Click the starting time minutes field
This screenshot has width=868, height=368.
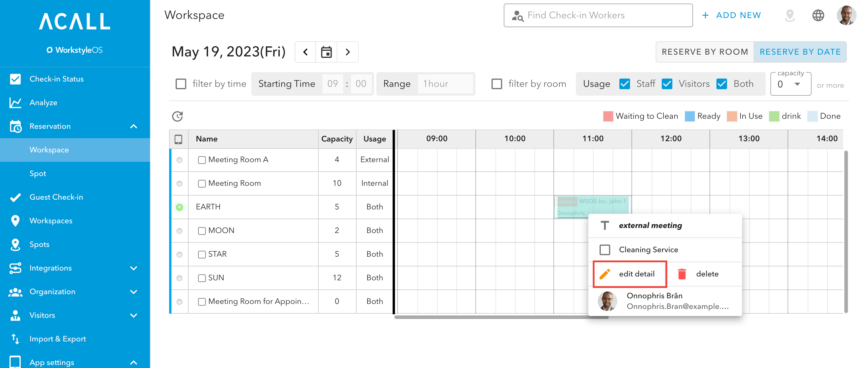pyautogui.click(x=361, y=84)
